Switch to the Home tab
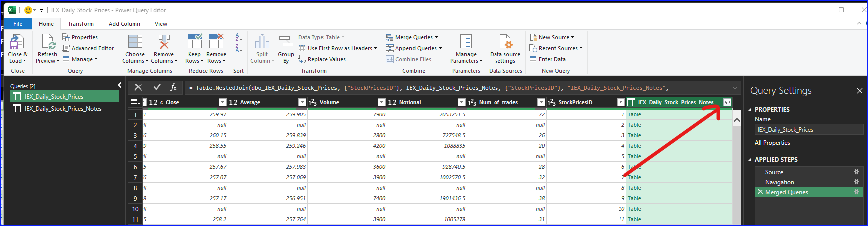868x226 pixels. coord(46,24)
